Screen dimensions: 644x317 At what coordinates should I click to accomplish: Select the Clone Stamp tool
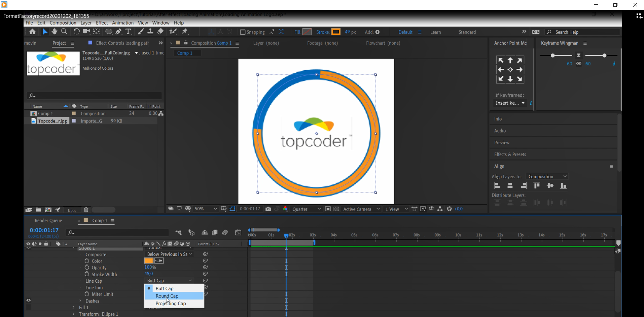pyautogui.click(x=150, y=32)
